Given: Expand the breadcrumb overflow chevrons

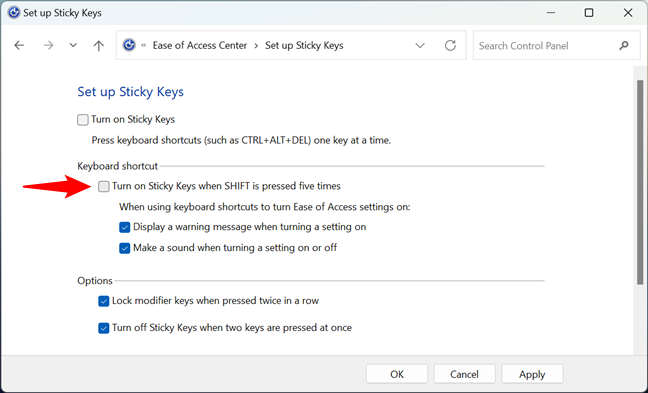Looking at the screenshot, I should click(144, 45).
